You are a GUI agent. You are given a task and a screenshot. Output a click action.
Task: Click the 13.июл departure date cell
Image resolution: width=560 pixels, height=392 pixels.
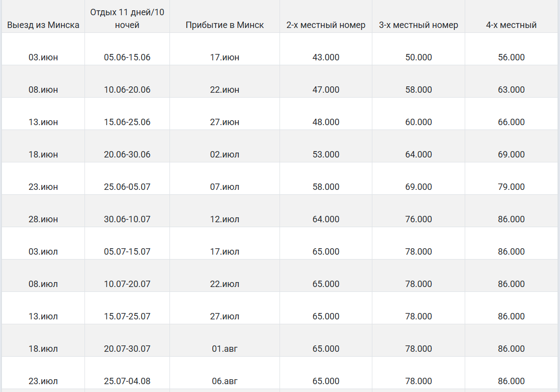43,316
